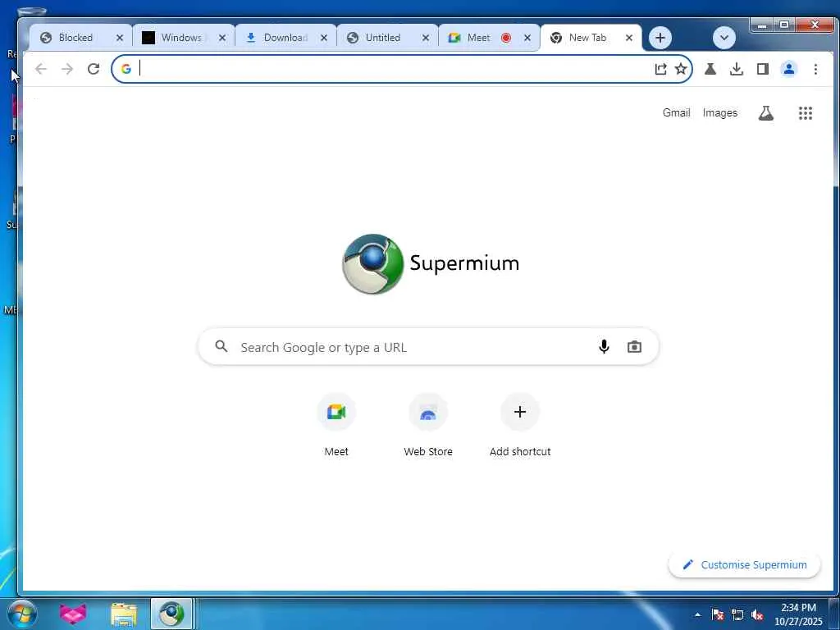
Task: Click the Search Google or type a URL box
Action: [428, 347]
